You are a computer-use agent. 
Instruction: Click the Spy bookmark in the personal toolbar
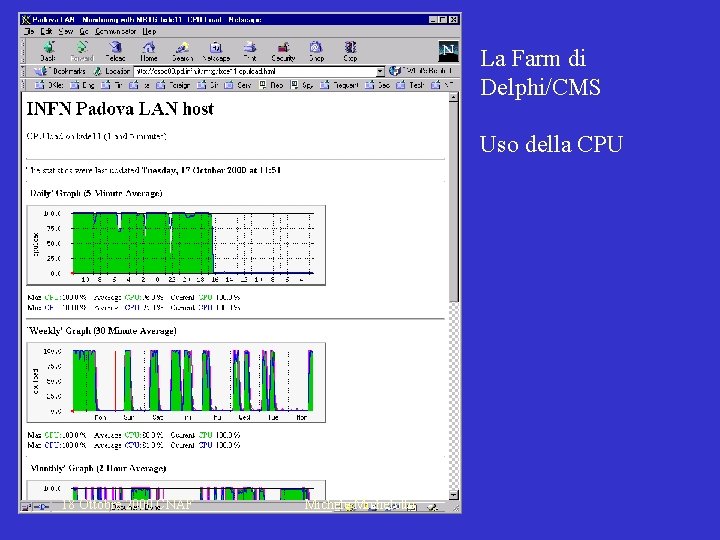(x=302, y=85)
